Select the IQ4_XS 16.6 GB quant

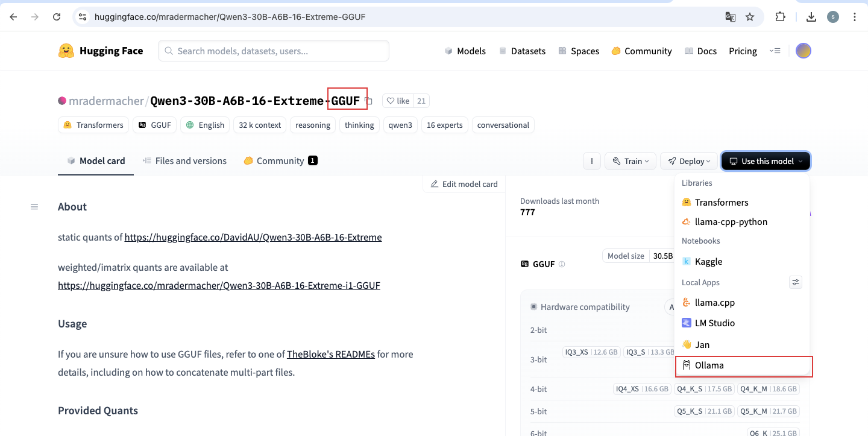point(641,389)
